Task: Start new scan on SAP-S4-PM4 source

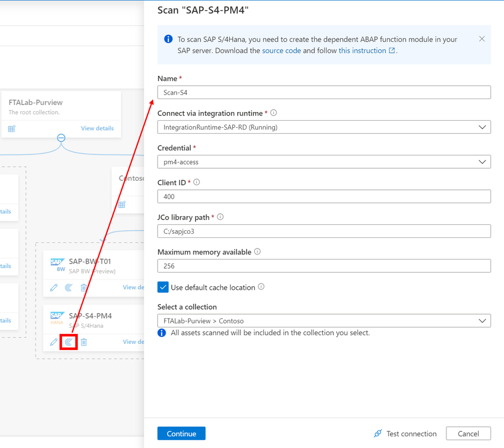Action: (x=69, y=342)
